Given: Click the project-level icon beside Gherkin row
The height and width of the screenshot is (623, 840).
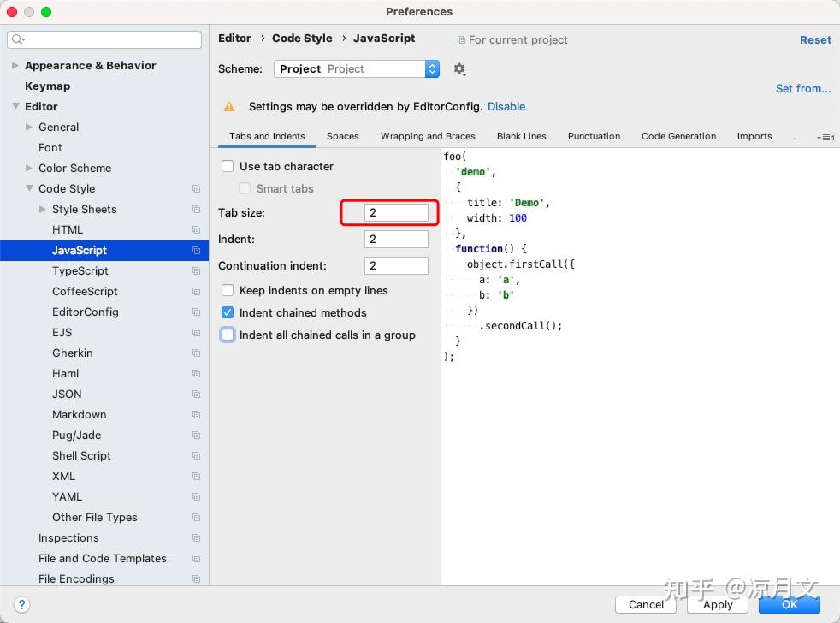Looking at the screenshot, I should coord(196,353).
